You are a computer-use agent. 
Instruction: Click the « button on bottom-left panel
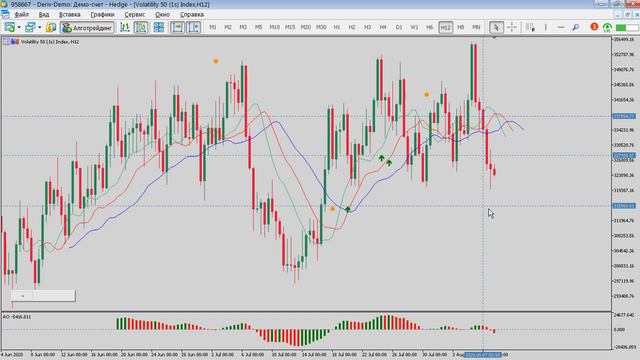23,296
